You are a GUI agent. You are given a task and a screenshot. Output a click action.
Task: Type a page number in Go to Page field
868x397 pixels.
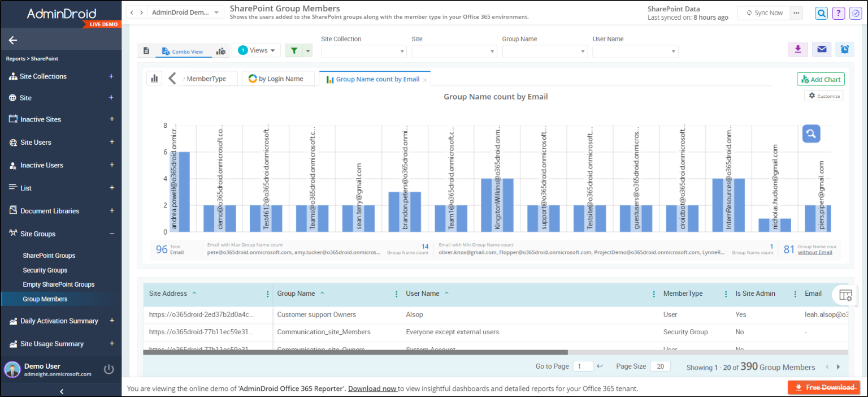[583, 366]
